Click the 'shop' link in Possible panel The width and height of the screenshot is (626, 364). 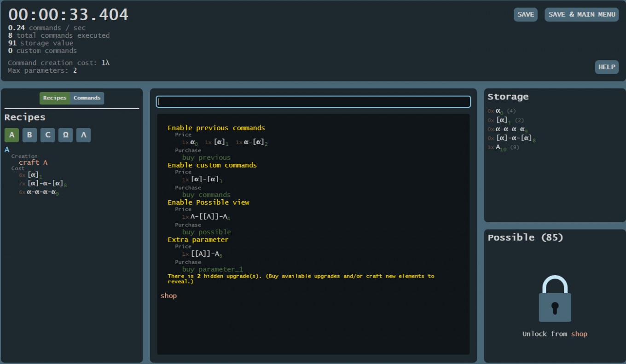[579, 334]
